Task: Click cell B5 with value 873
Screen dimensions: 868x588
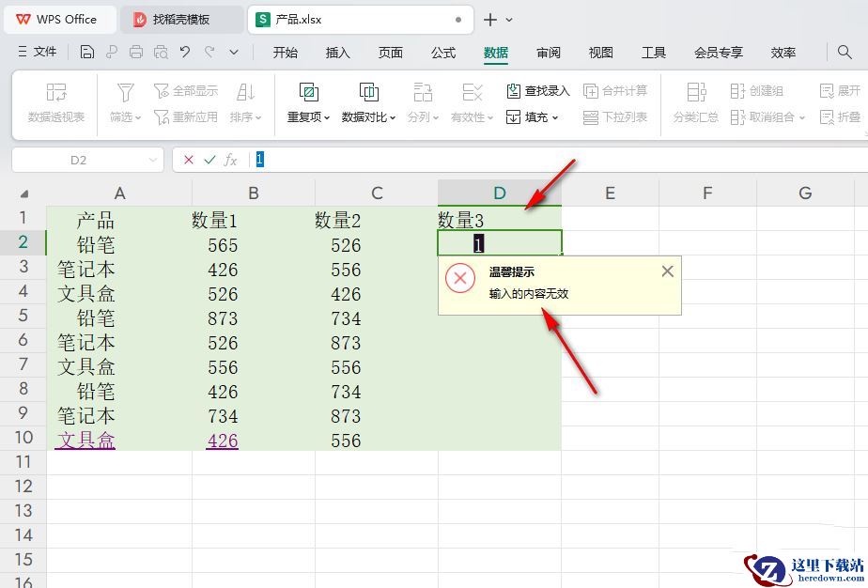Action: tap(253, 317)
